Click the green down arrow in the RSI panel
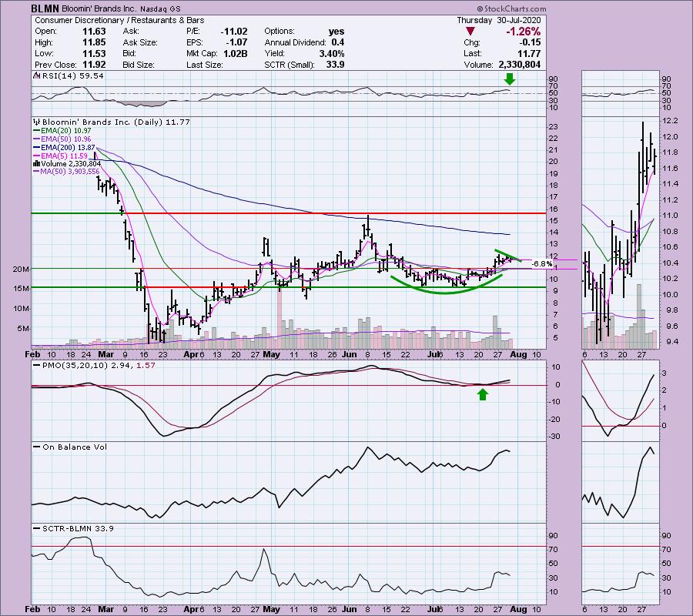This screenshot has height=616, width=693. pyautogui.click(x=510, y=79)
